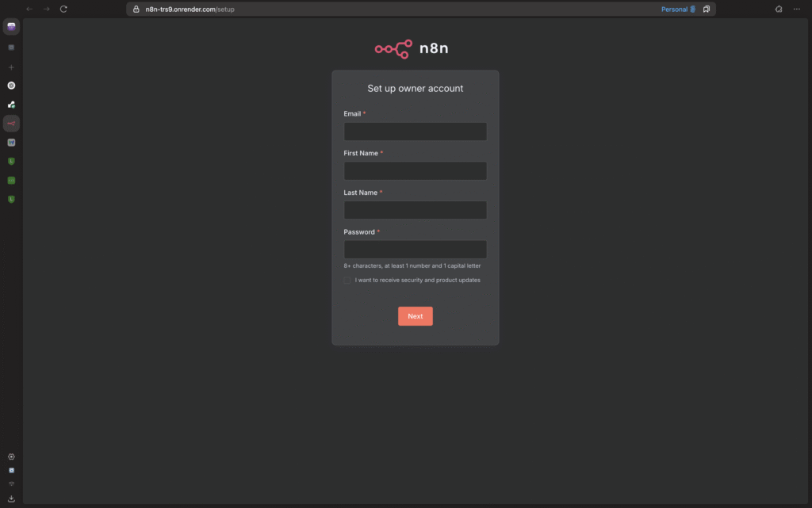Open the three-dot browser menu
The width and height of the screenshot is (812, 508).
click(x=796, y=9)
